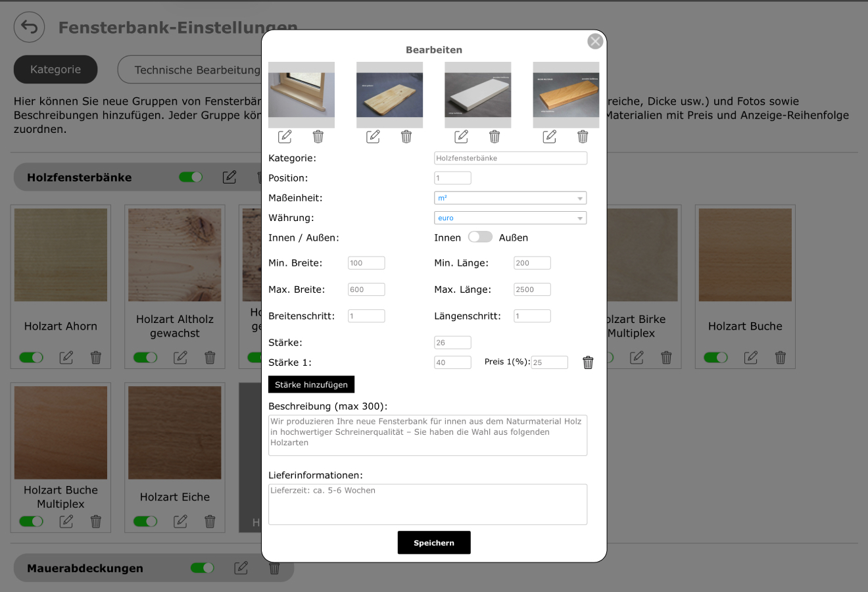Switch to the Kategorie tab

pos(56,70)
